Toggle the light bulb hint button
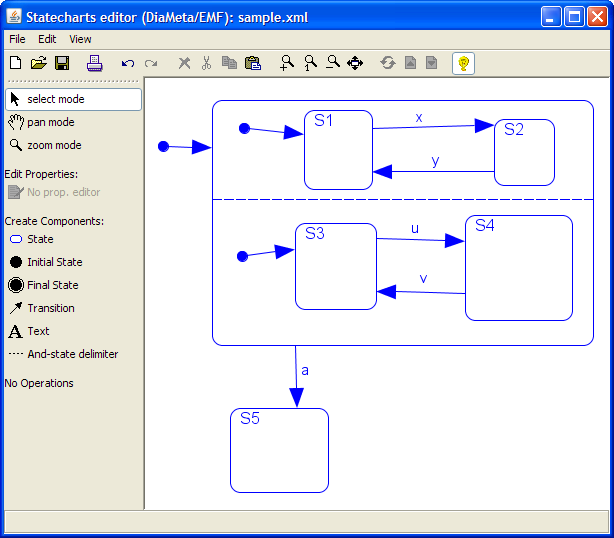This screenshot has width=614, height=538. click(463, 63)
